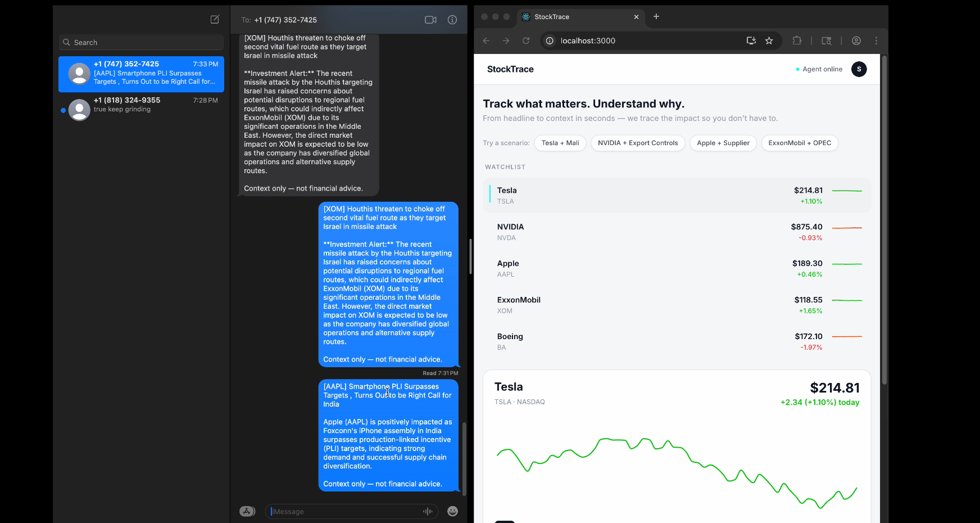Click the sent blue XOM Houthis message
This screenshot has height=523, width=980.
click(388, 284)
